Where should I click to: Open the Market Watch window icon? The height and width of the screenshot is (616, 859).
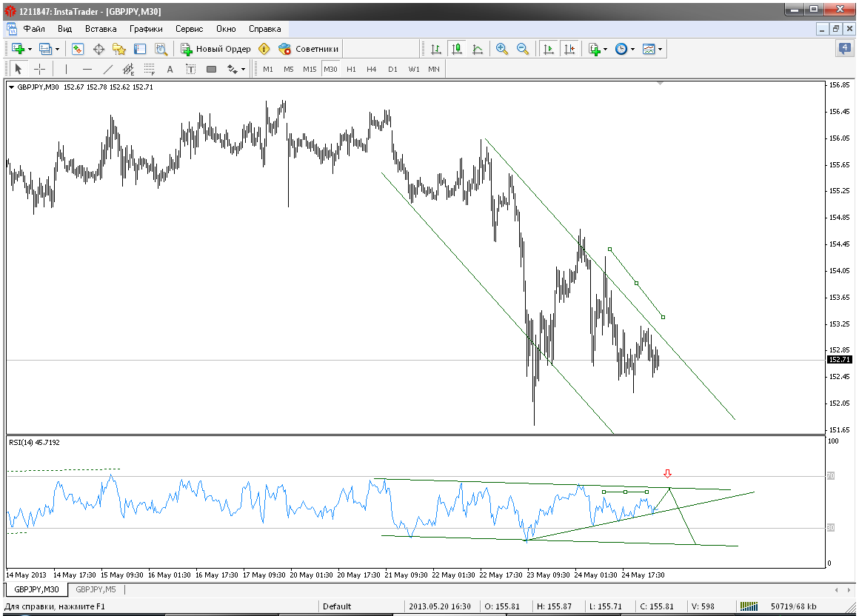(78, 50)
